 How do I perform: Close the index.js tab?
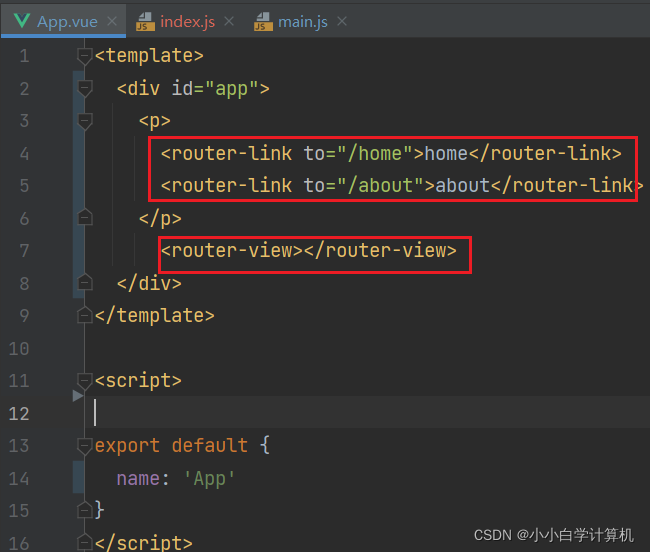pos(229,21)
